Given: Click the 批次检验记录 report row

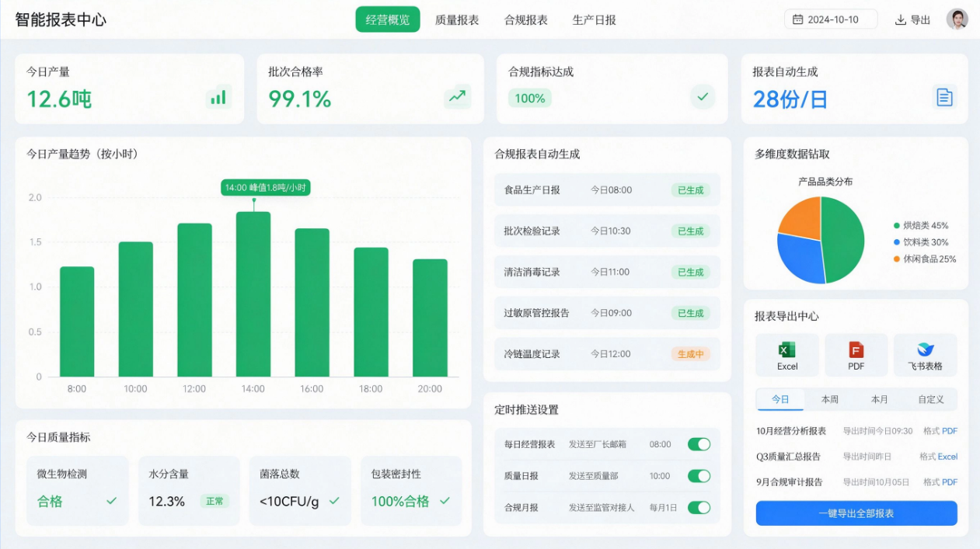Looking at the screenshot, I should 607,231.
